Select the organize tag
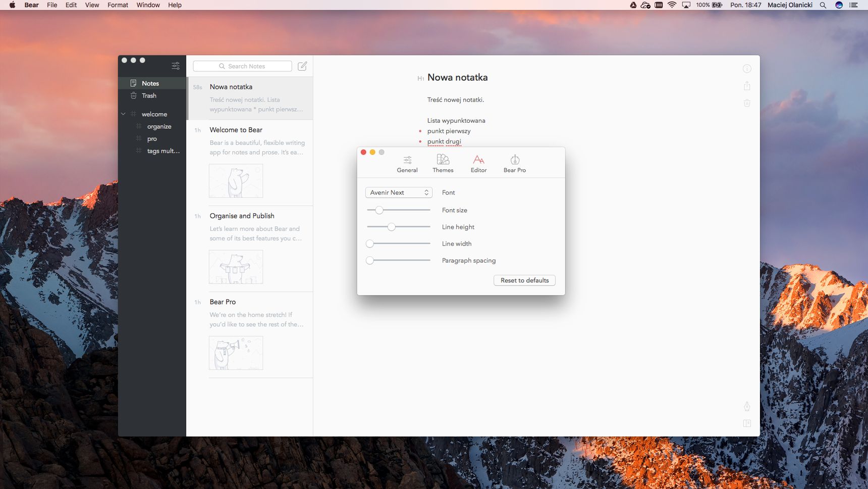Screen dimensions: 868x489 tap(159, 126)
